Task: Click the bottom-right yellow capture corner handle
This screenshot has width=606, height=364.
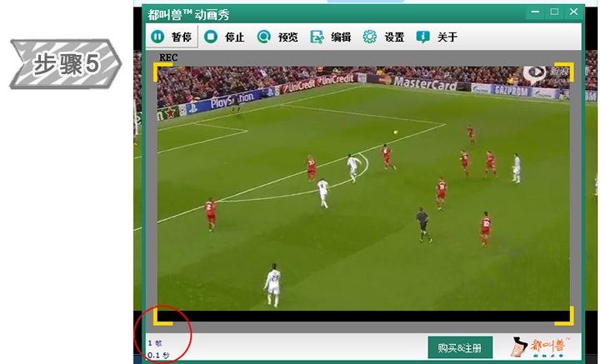Action: [564, 317]
